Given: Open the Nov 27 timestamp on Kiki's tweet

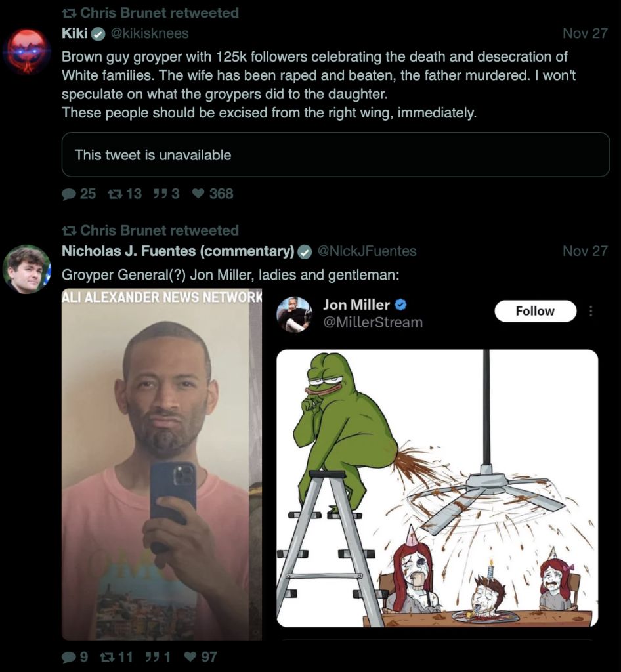Looking at the screenshot, I should pyautogui.click(x=585, y=33).
